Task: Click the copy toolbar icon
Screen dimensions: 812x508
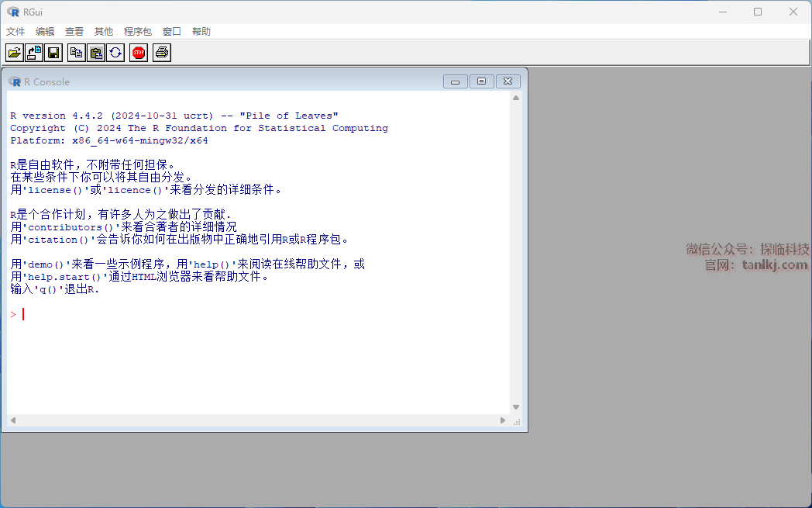Action: (x=77, y=53)
